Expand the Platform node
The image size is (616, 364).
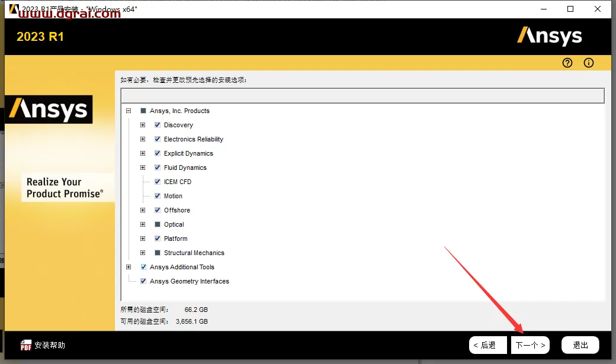point(143,239)
